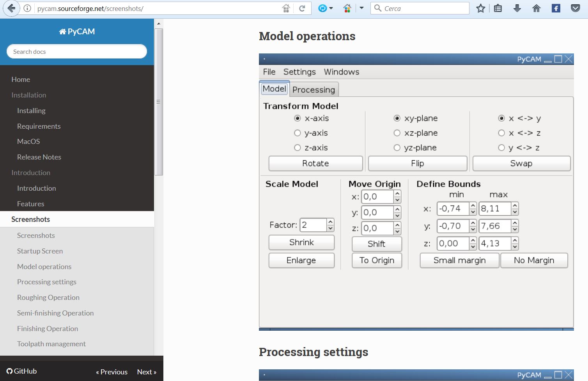Open dropdown arrow beside blue sync icon
This screenshot has height=381, width=588.
331,8
